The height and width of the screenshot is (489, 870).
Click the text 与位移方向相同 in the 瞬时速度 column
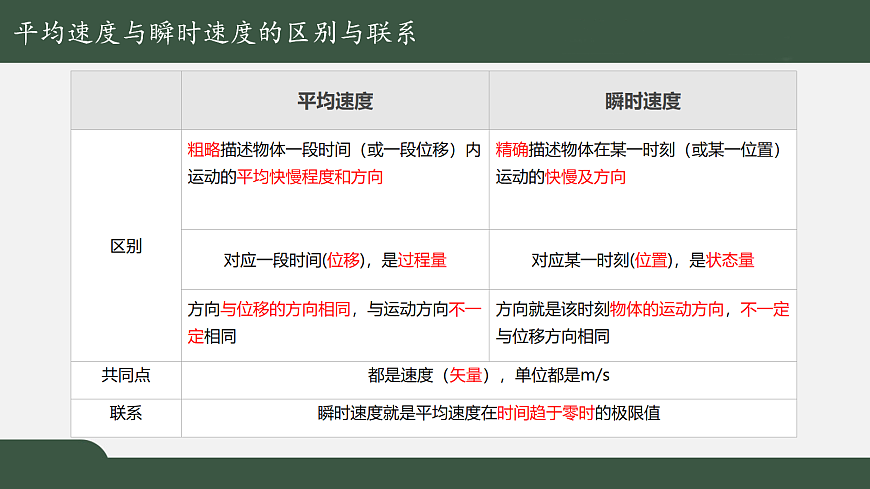click(x=553, y=337)
